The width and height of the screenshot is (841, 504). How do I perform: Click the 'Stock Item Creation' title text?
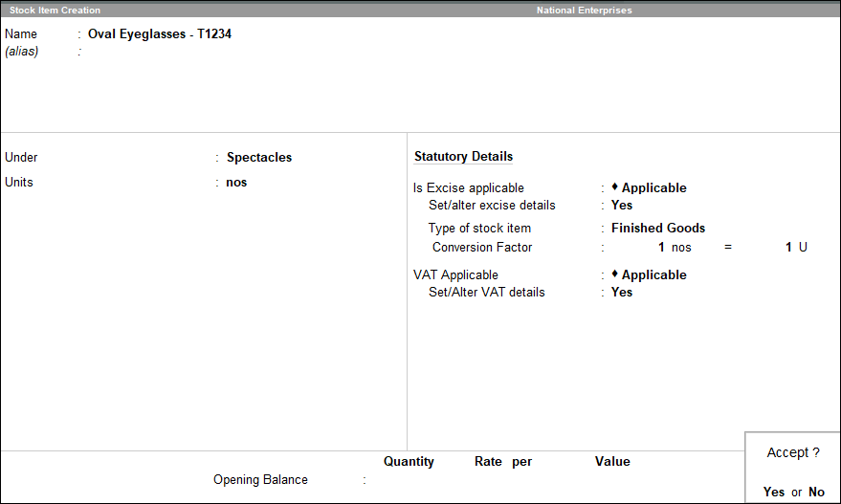[55, 11]
